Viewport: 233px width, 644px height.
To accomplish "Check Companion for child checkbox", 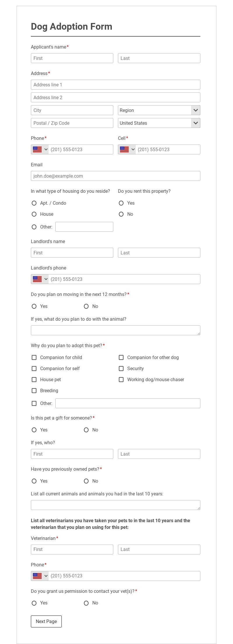I will [34, 357].
